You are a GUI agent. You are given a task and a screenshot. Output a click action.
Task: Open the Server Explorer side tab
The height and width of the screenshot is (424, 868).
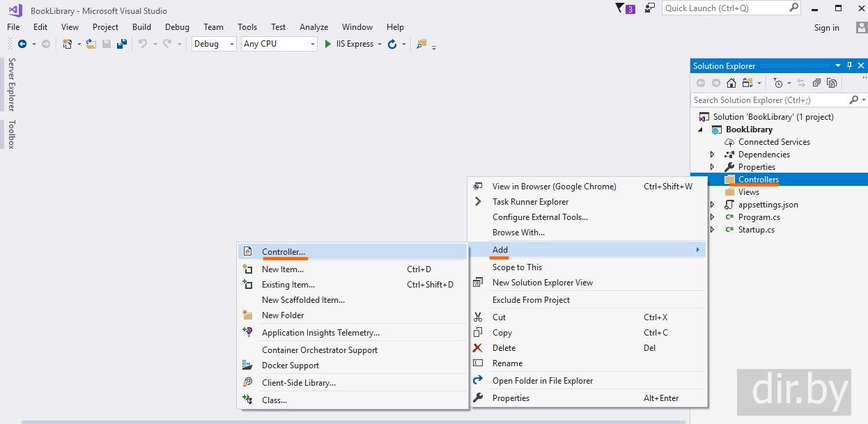11,84
